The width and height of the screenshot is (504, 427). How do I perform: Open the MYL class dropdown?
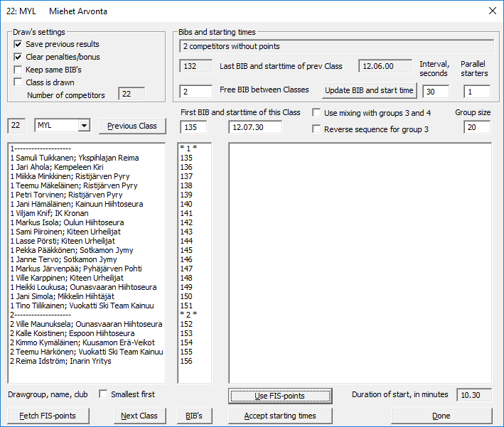pos(85,126)
